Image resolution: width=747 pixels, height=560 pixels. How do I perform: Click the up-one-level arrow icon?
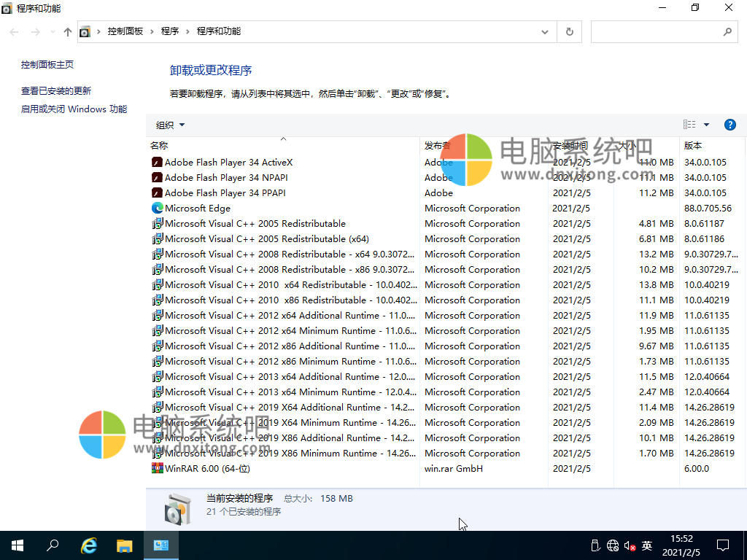pos(66,32)
